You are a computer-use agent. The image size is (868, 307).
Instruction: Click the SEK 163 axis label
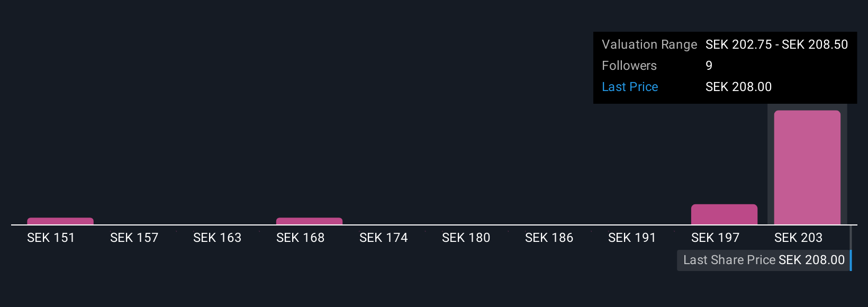217,238
